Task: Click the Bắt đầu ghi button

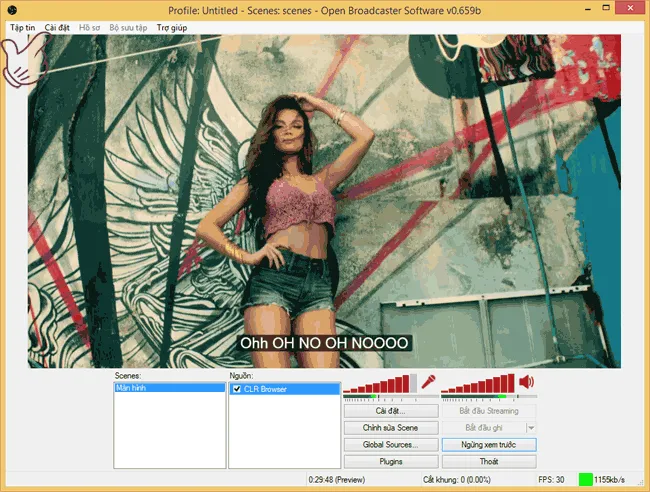Action: pos(484,428)
